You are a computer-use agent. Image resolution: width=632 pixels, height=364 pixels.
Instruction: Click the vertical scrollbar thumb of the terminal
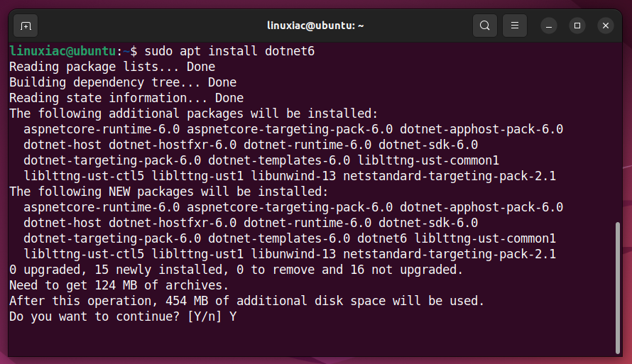pos(618,287)
